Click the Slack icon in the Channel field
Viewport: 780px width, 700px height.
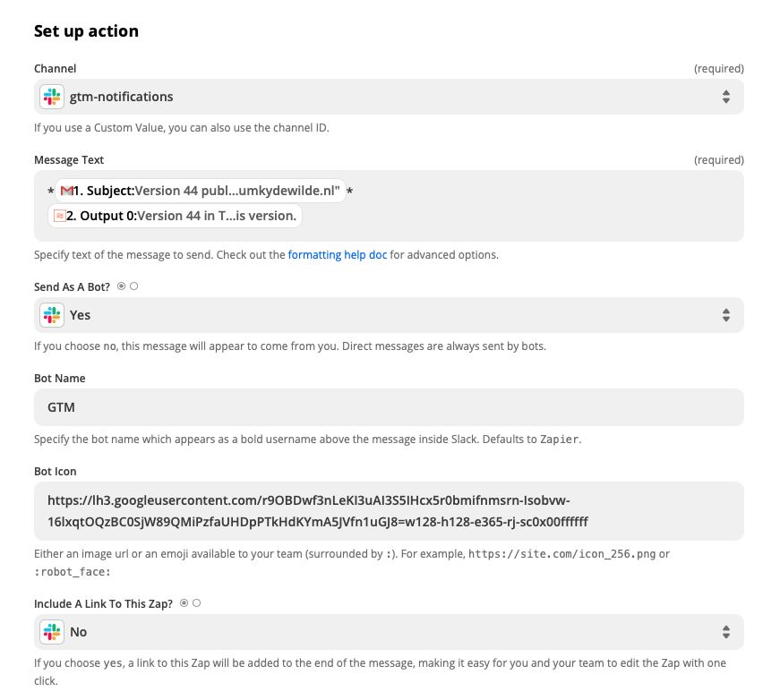[x=52, y=97]
